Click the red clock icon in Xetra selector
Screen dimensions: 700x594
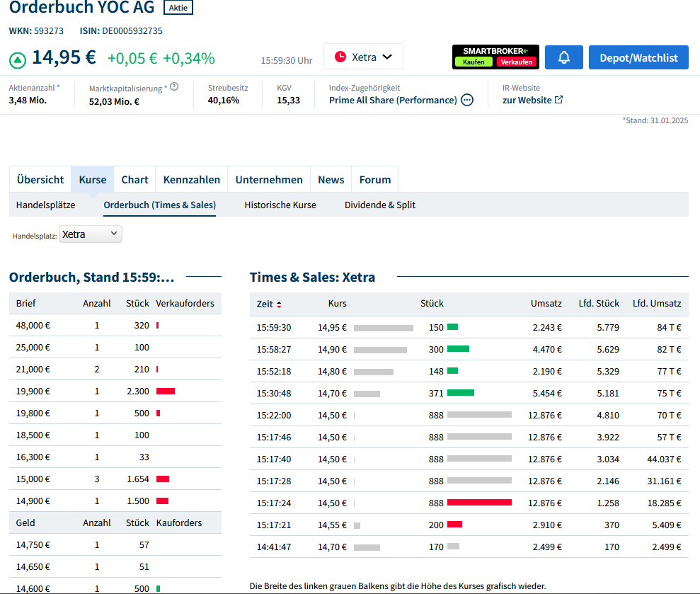coord(340,57)
